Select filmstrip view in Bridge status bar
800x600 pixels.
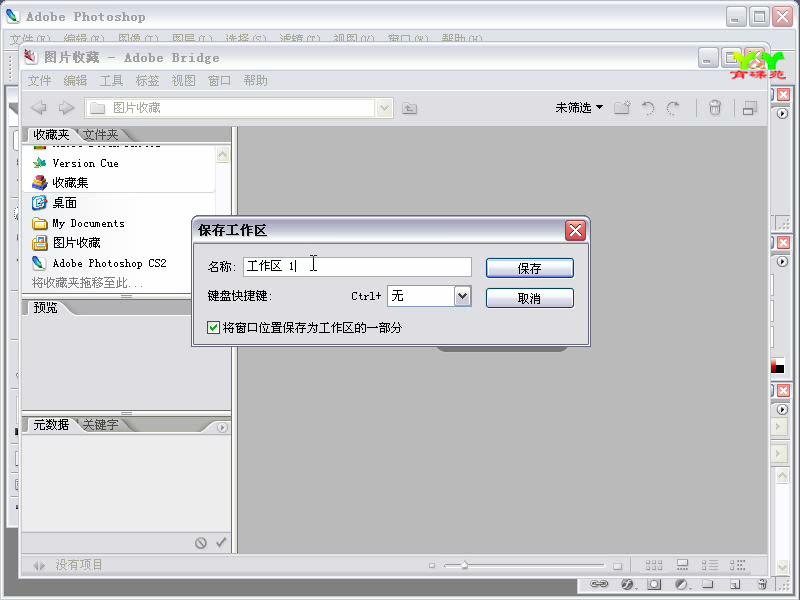click(682, 565)
